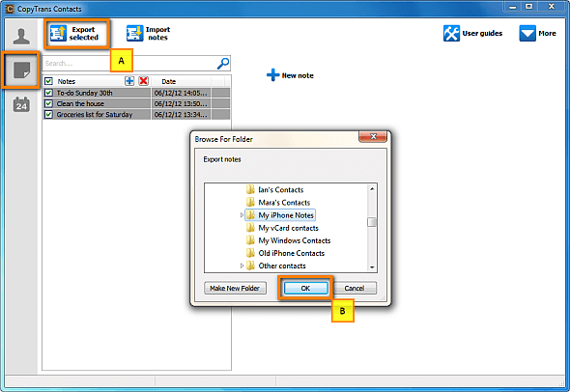Uncheck the Clean the house note
Image resolution: width=570 pixels, height=392 pixels.
[48, 103]
